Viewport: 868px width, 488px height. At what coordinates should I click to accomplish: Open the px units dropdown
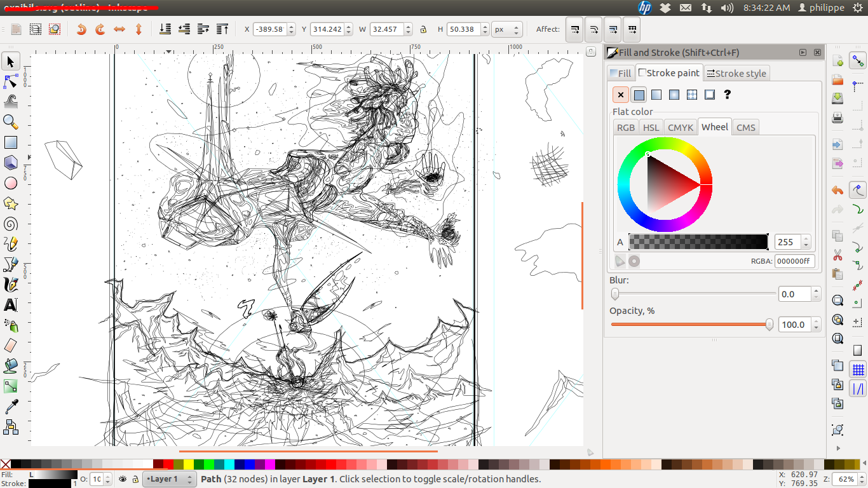(507, 29)
